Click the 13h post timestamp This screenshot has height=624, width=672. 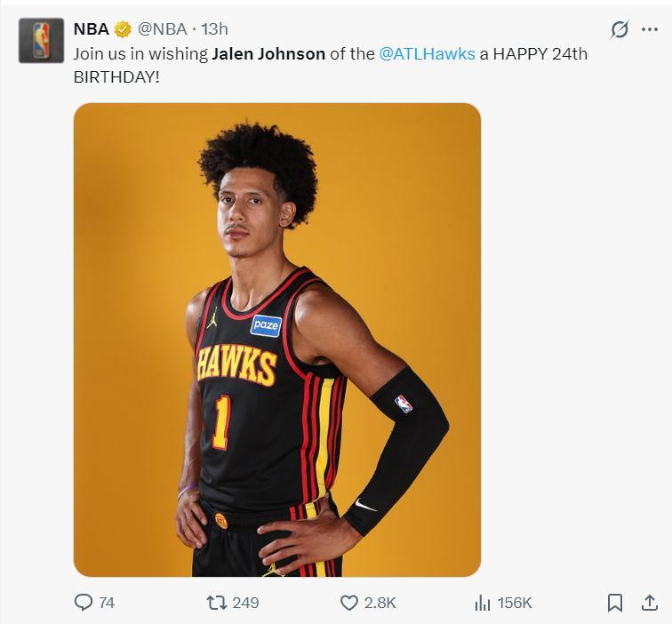(214, 29)
